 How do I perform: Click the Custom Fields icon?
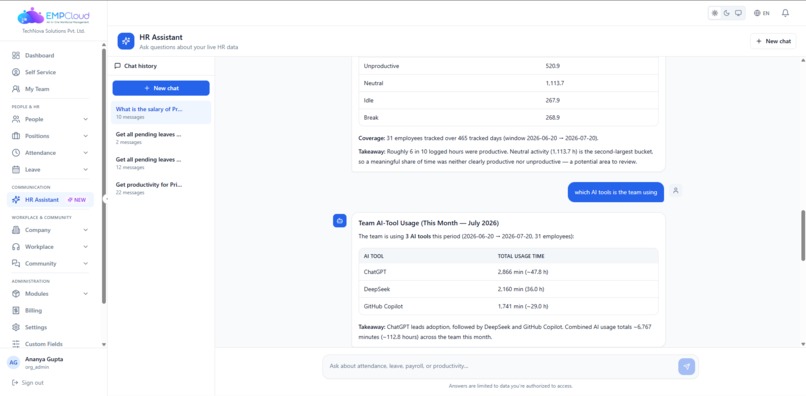click(x=16, y=344)
